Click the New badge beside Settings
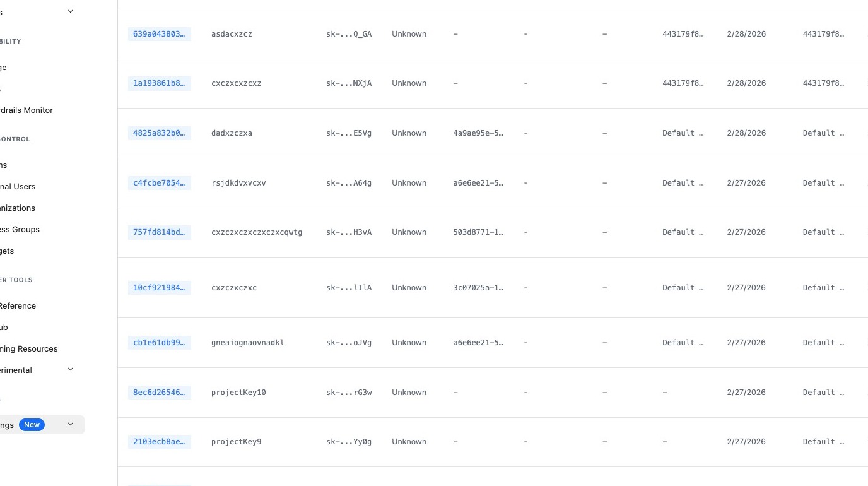868x486 pixels. pos(32,425)
